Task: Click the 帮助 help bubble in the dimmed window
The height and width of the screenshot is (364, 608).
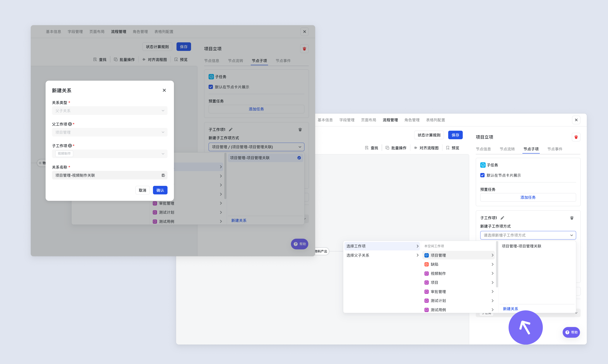Action: tap(300, 244)
